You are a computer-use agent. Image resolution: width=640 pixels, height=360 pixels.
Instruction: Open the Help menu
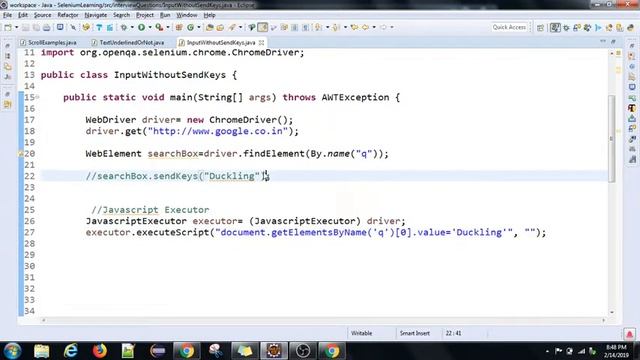209,15
